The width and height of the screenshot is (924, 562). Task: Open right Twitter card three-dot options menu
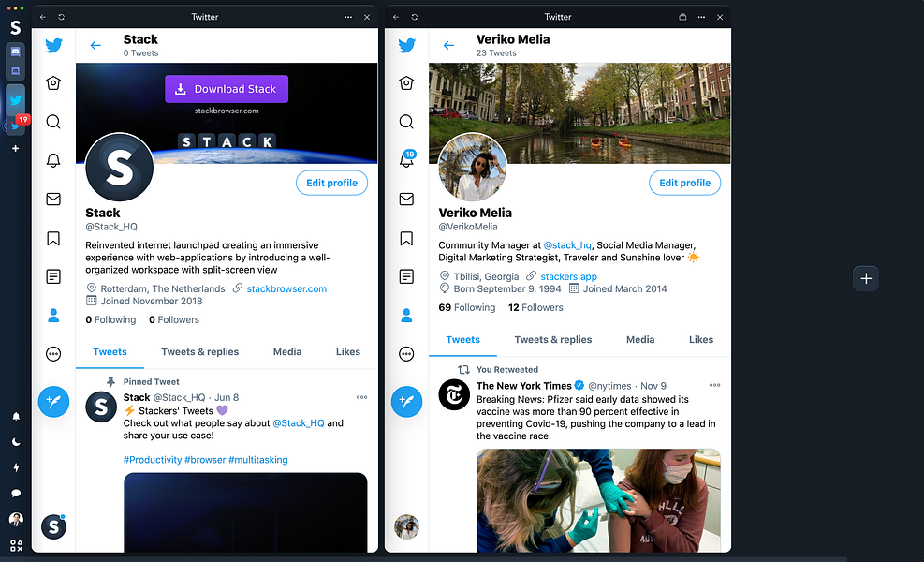(x=701, y=17)
